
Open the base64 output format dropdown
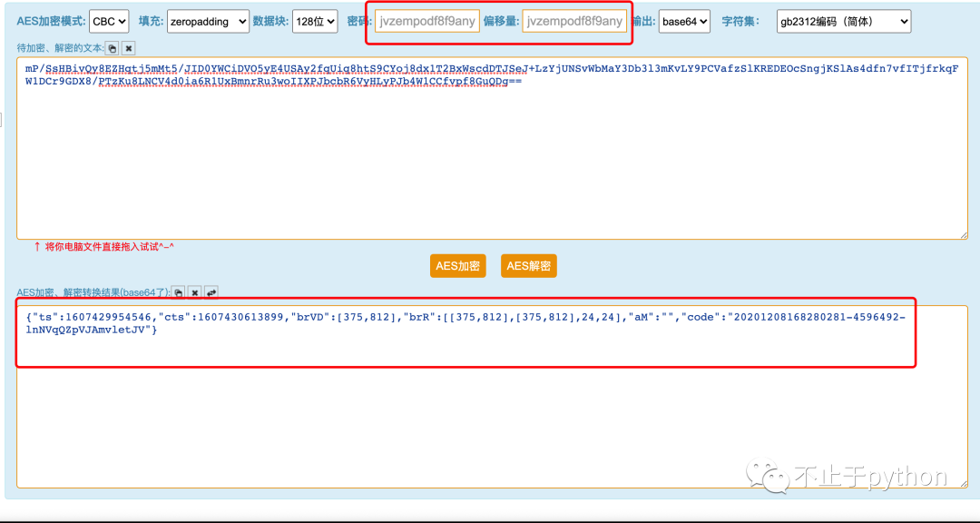pyautogui.click(x=684, y=21)
